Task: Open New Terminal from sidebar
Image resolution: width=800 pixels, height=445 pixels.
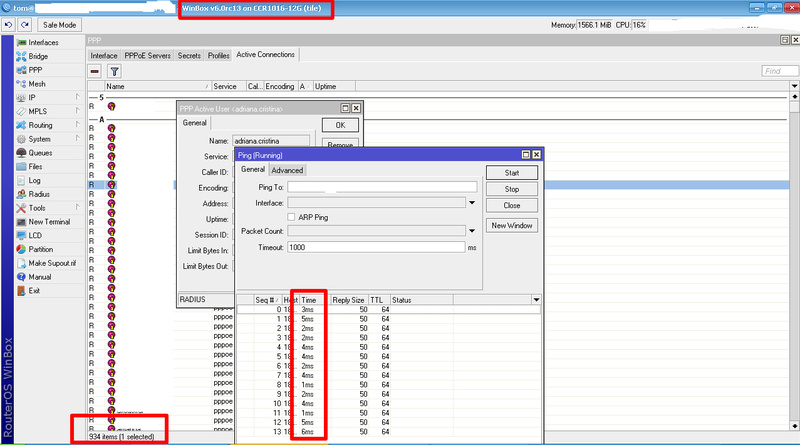Action: [x=49, y=221]
